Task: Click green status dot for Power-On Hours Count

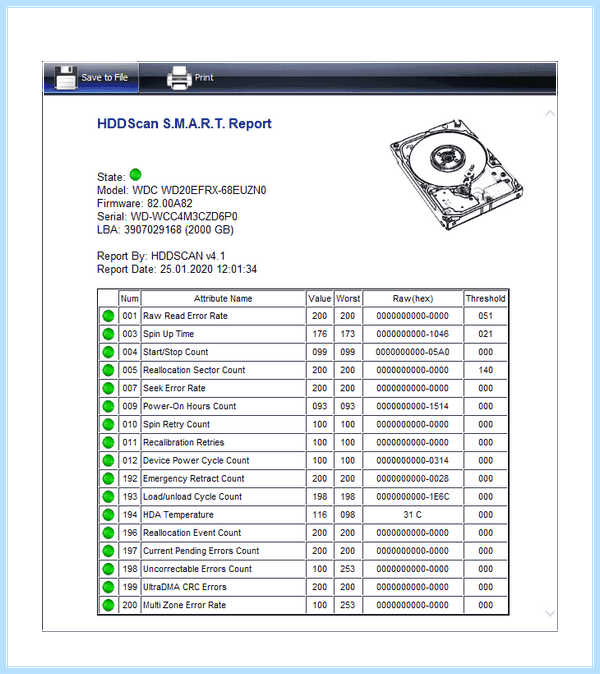Action: click(x=108, y=406)
